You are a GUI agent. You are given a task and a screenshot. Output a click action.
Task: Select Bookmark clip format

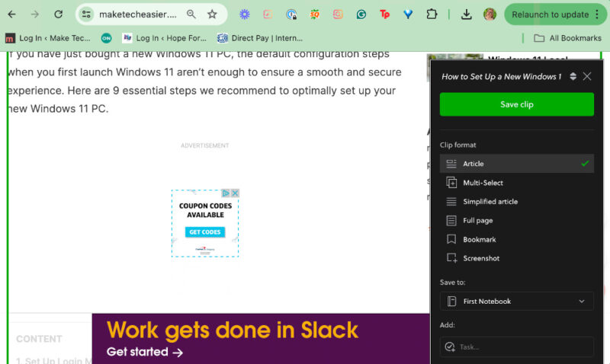pos(517,239)
